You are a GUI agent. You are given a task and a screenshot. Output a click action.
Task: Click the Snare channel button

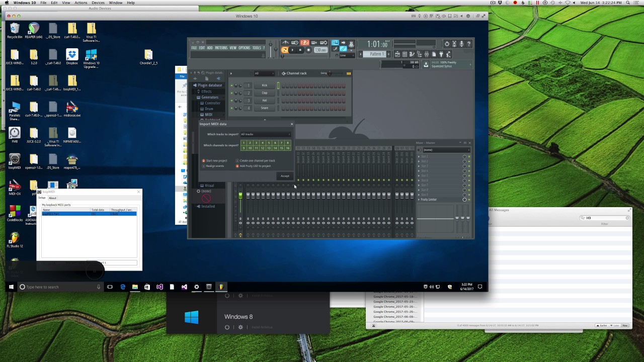click(265, 108)
